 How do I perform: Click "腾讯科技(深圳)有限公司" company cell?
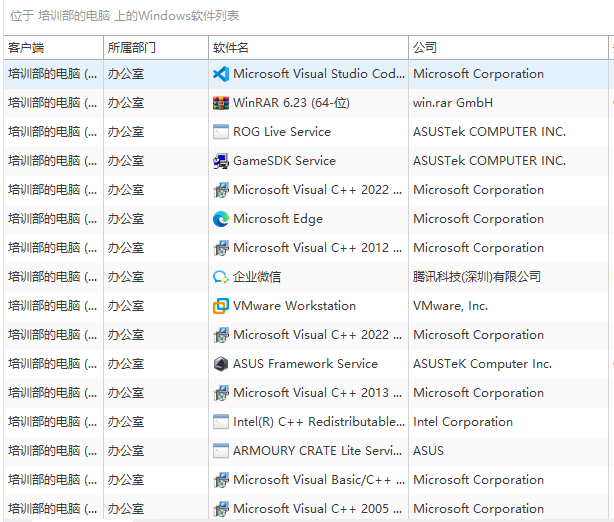click(477, 277)
